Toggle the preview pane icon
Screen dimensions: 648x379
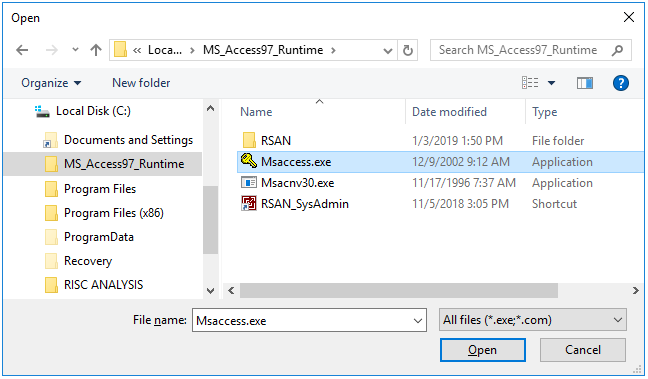584,83
